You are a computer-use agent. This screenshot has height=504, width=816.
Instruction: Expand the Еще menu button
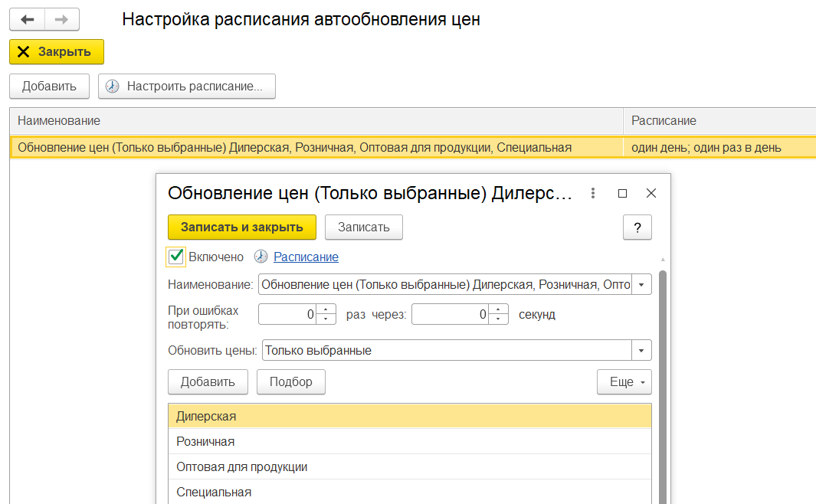[x=624, y=382]
